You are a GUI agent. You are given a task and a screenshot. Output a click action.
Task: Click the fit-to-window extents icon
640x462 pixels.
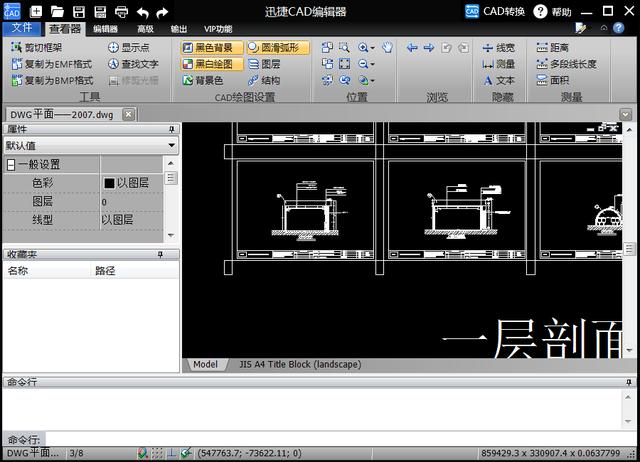[x=344, y=64]
